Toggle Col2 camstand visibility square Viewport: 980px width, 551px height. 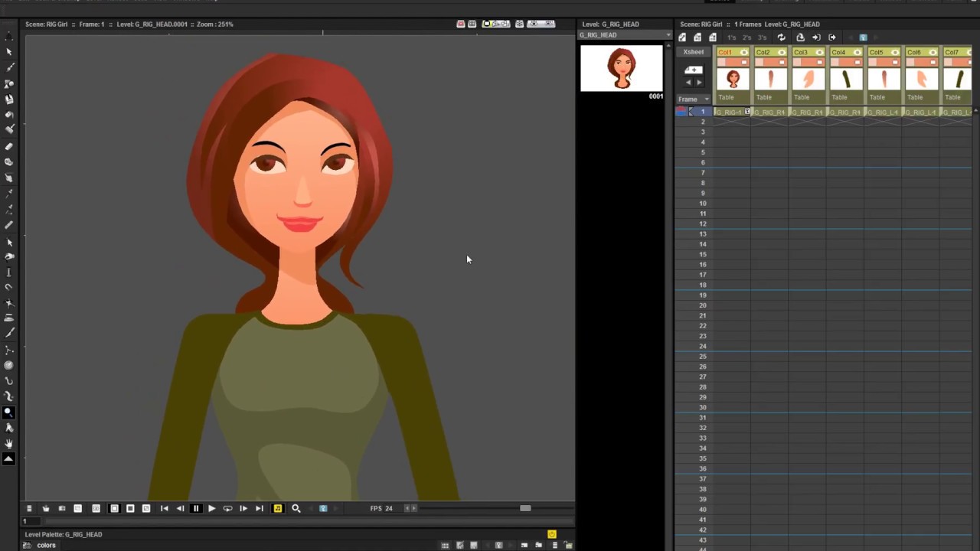coord(782,62)
